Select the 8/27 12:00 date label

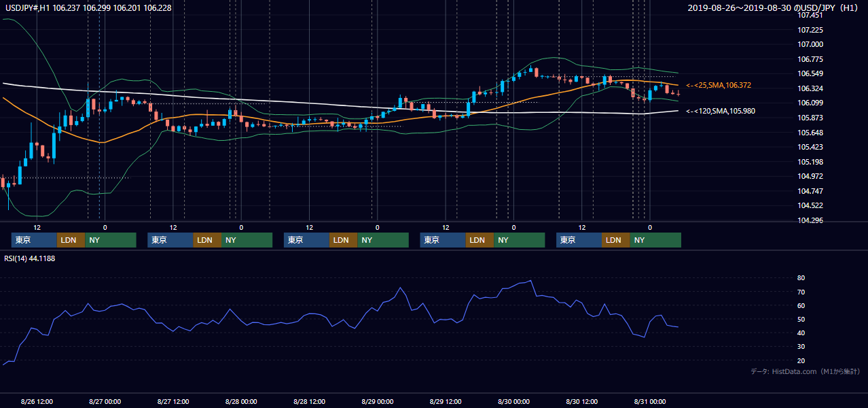(173, 401)
